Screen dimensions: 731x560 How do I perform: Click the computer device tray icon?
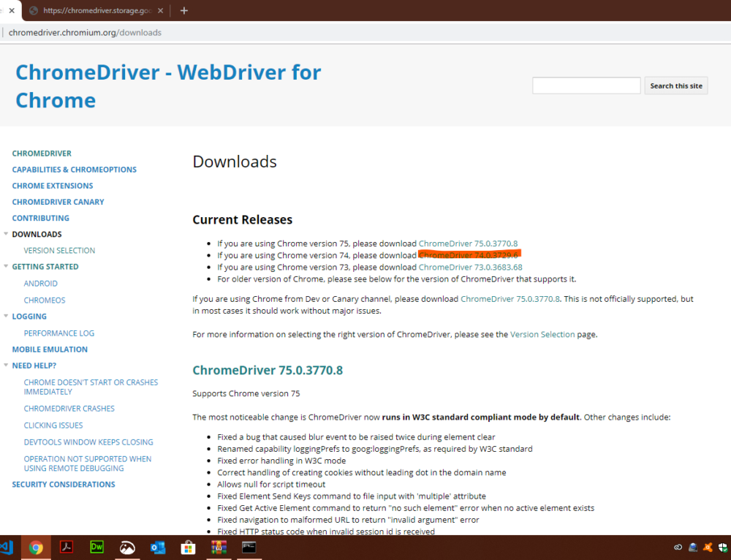[693, 548]
